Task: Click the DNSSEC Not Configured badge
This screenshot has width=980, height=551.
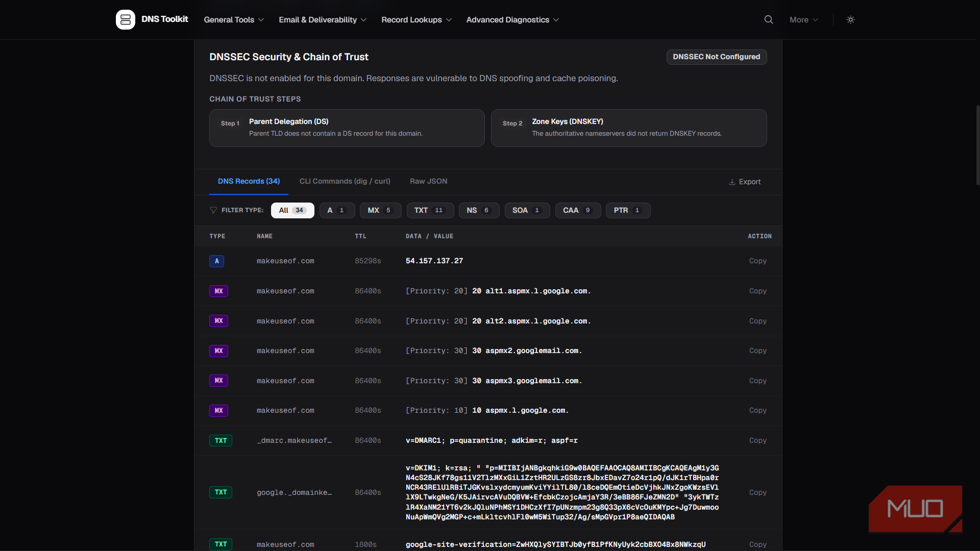Action: (716, 57)
